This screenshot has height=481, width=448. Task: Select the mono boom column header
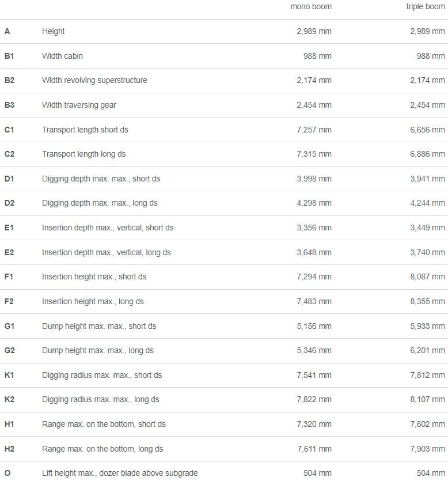311,7
